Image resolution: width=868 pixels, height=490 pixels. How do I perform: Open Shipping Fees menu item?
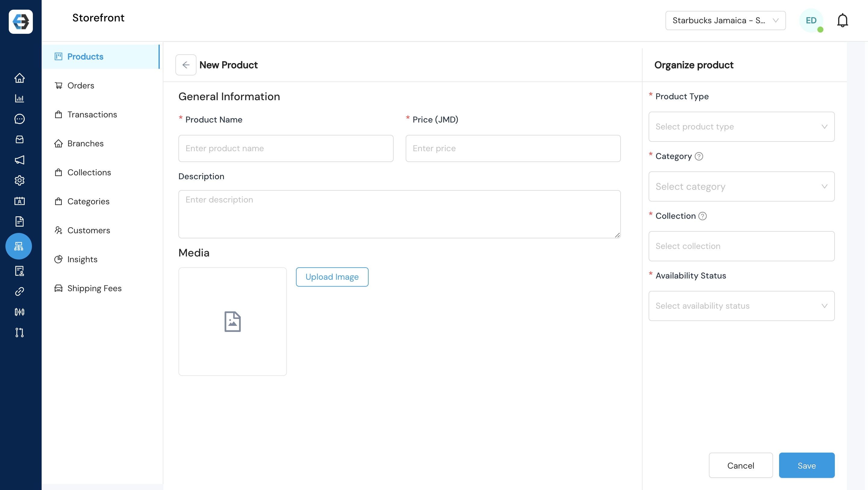94,288
